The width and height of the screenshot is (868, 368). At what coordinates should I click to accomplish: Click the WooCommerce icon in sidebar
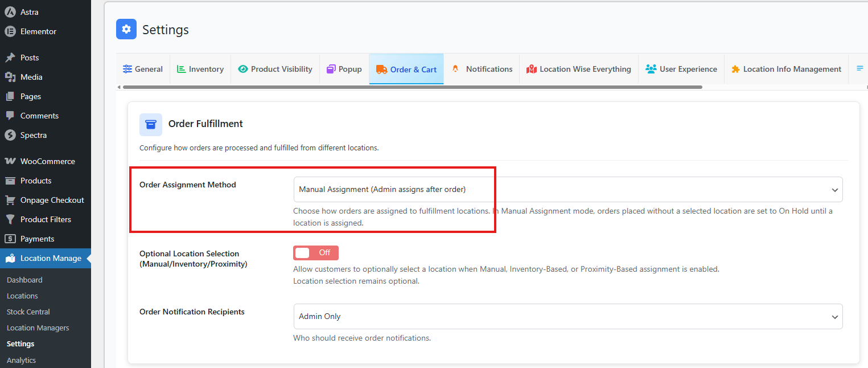[x=10, y=161]
